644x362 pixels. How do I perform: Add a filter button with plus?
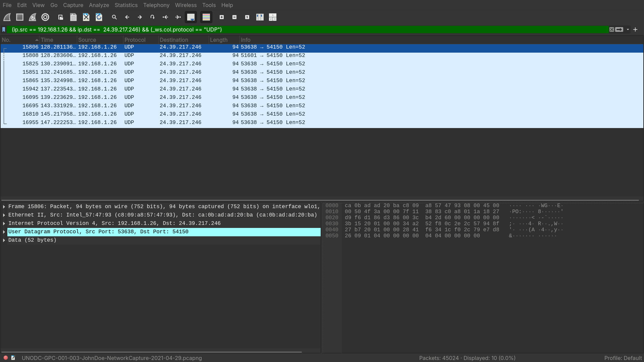(635, 29)
